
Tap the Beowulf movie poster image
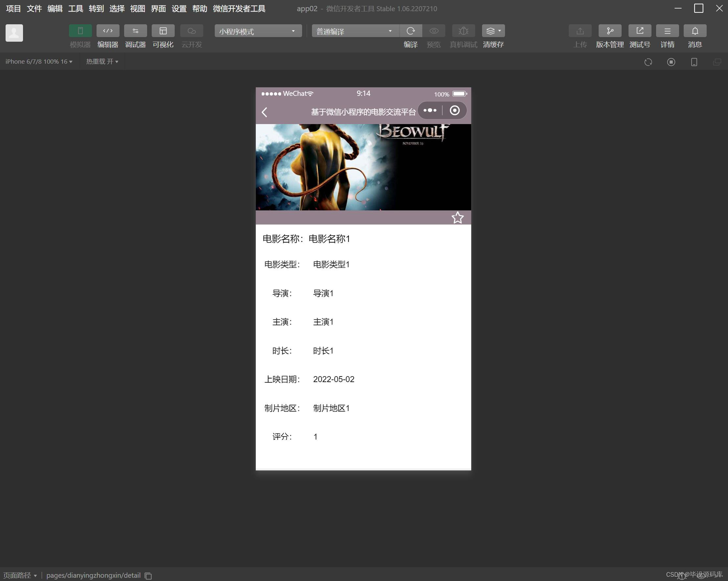click(x=363, y=167)
